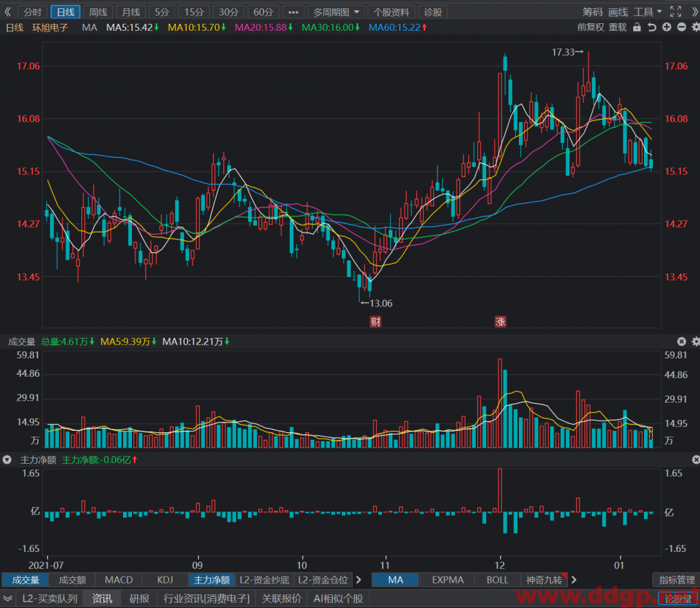Open main chart settings gear

(695, 27)
